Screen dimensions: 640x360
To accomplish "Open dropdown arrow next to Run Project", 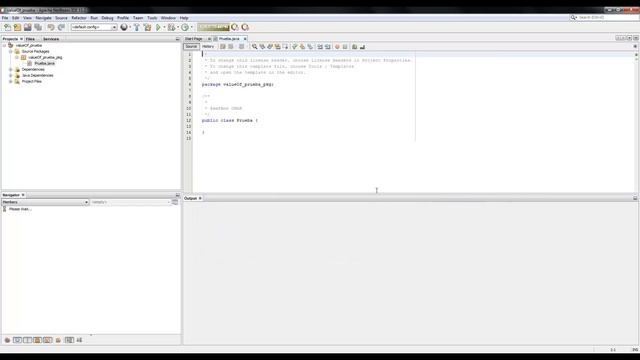I will 164,27.
